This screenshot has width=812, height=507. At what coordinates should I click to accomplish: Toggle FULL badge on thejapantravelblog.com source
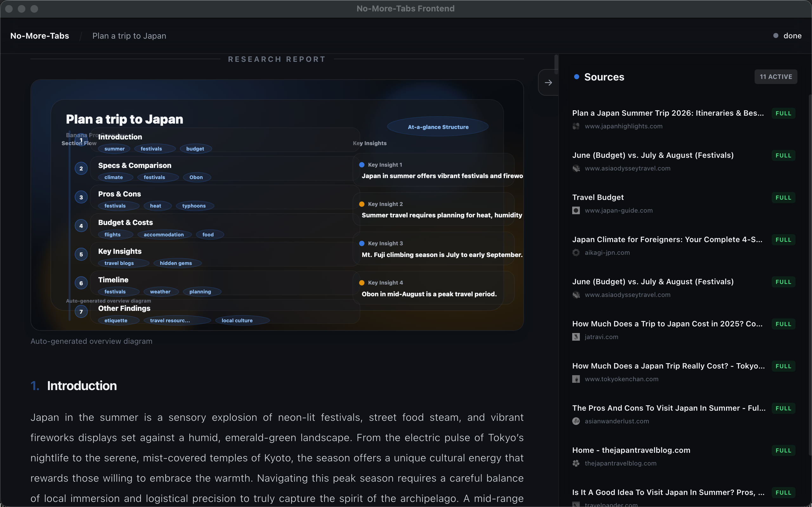point(783,451)
